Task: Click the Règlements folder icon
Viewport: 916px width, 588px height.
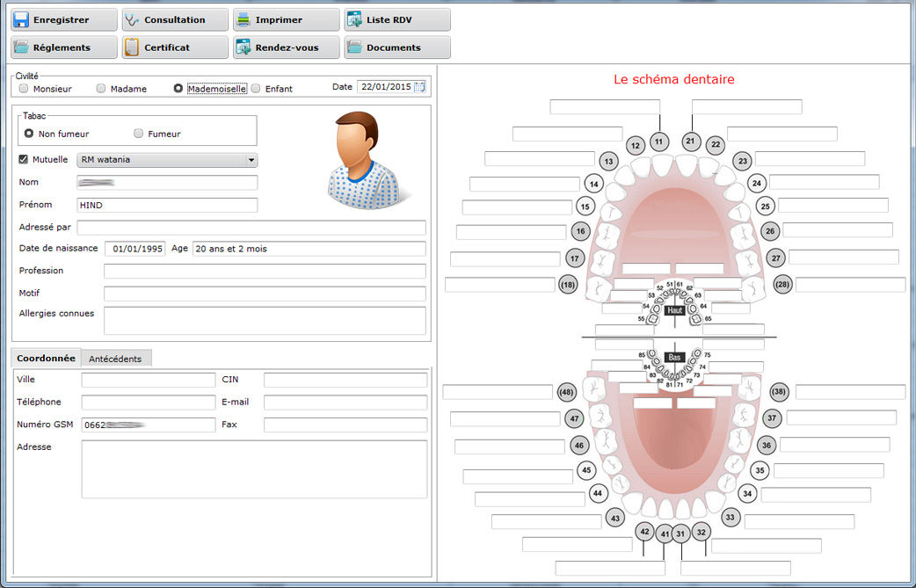Action: pyautogui.click(x=21, y=47)
